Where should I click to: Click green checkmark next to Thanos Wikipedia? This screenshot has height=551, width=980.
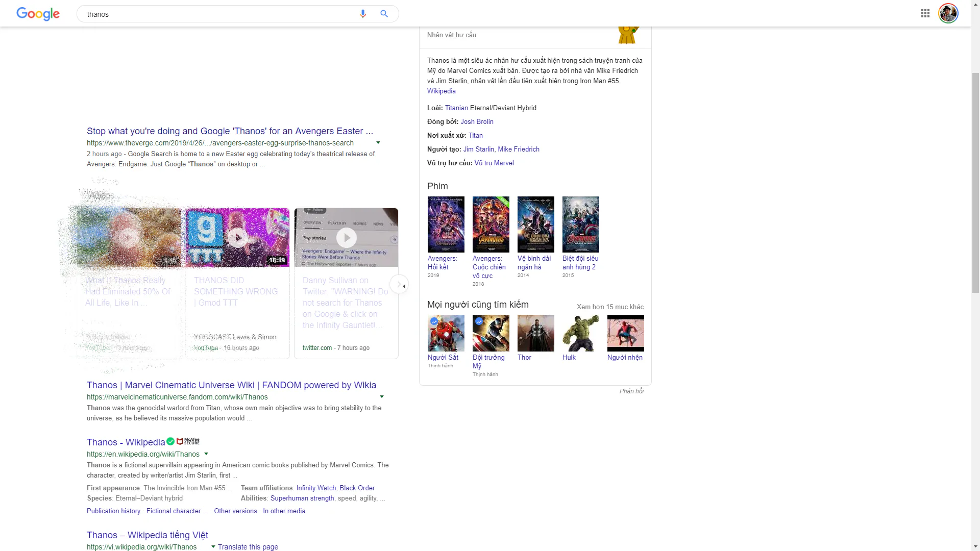point(170,441)
